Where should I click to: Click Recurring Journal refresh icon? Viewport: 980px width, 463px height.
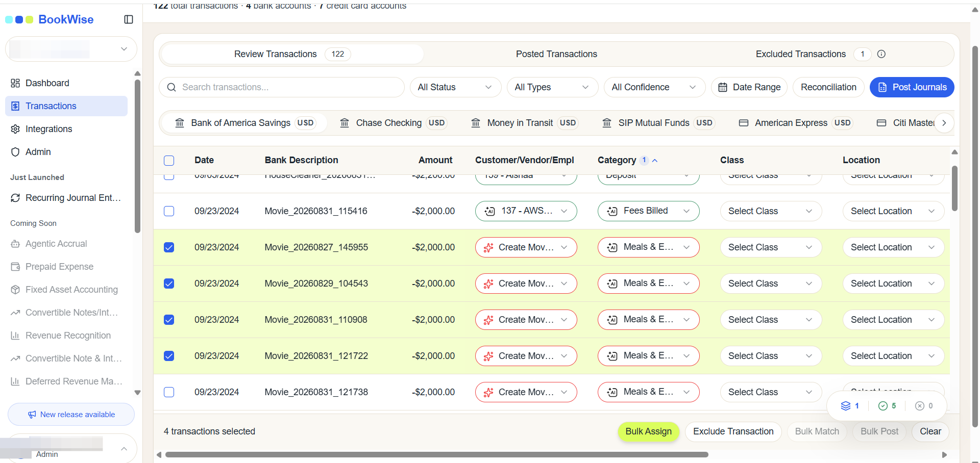coord(15,198)
